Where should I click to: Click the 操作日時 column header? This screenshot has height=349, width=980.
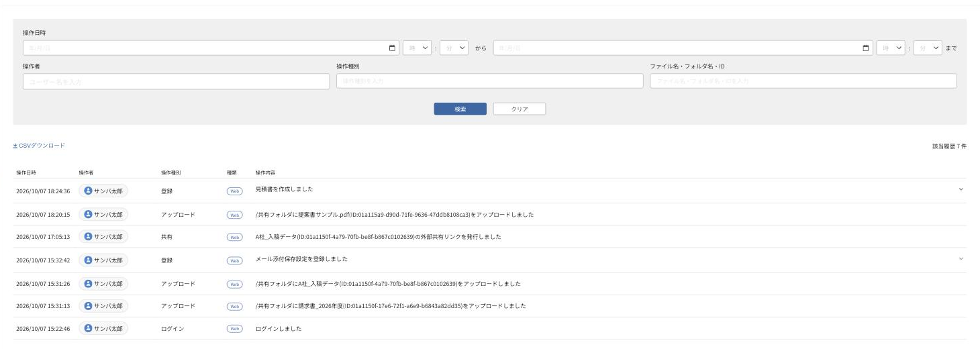click(26, 172)
